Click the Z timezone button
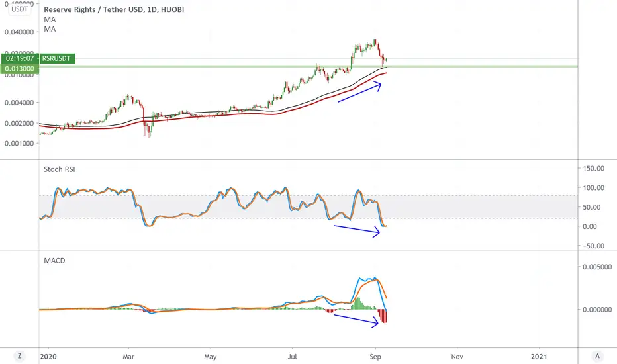 click(19, 356)
